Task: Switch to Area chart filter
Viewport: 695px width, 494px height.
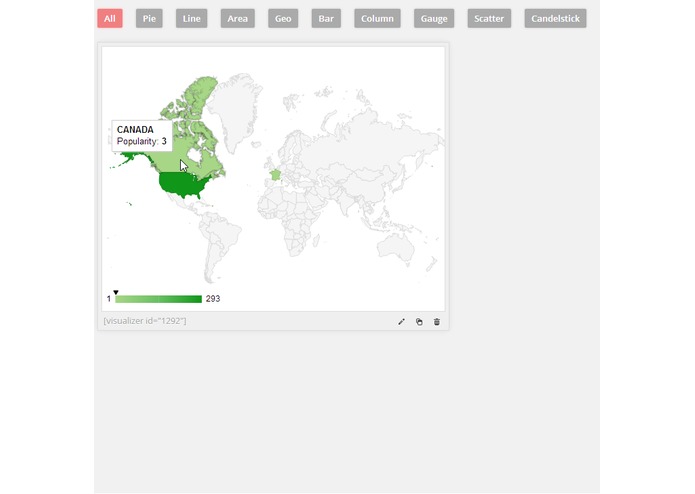Action: tap(238, 19)
